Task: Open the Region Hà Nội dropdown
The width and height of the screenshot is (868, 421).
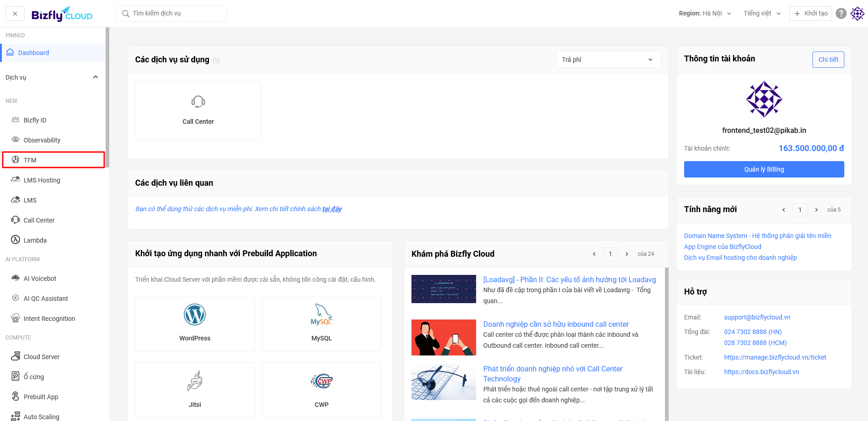Action: point(705,14)
